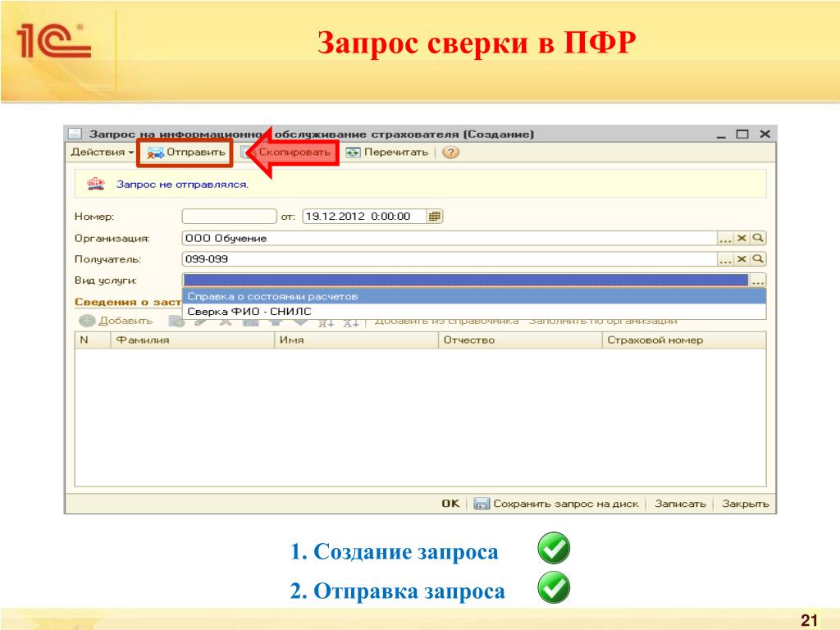Select Справка о состоянии расчетов option
840x630 pixels.
[x=474, y=296]
